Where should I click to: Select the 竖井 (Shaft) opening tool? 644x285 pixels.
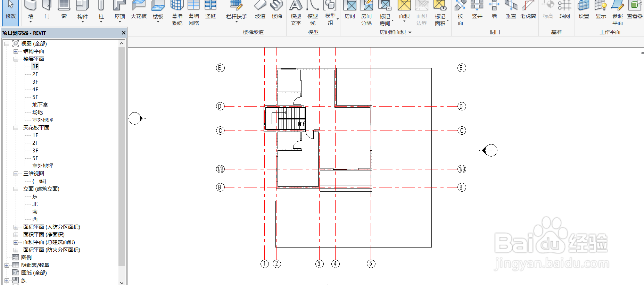point(477,10)
